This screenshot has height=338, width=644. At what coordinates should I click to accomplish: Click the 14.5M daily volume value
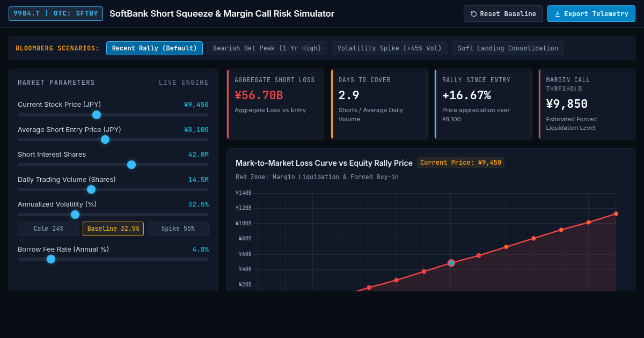tap(199, 180)
